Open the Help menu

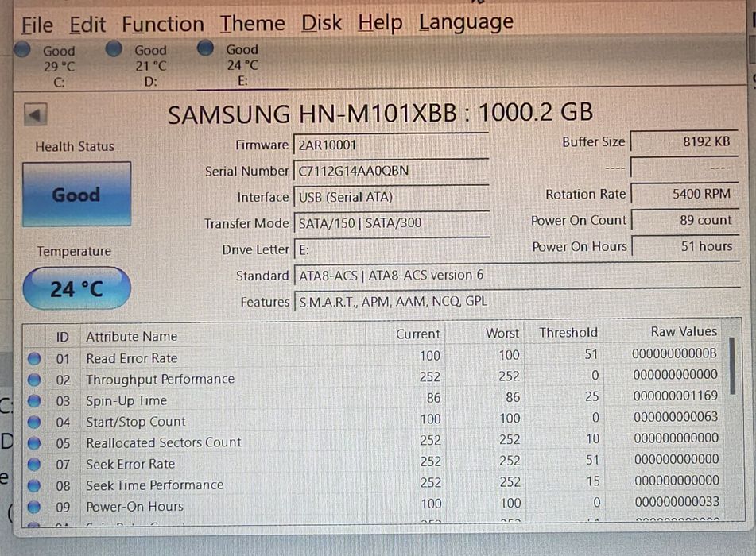pyautogui.click(x=380, y=23)
